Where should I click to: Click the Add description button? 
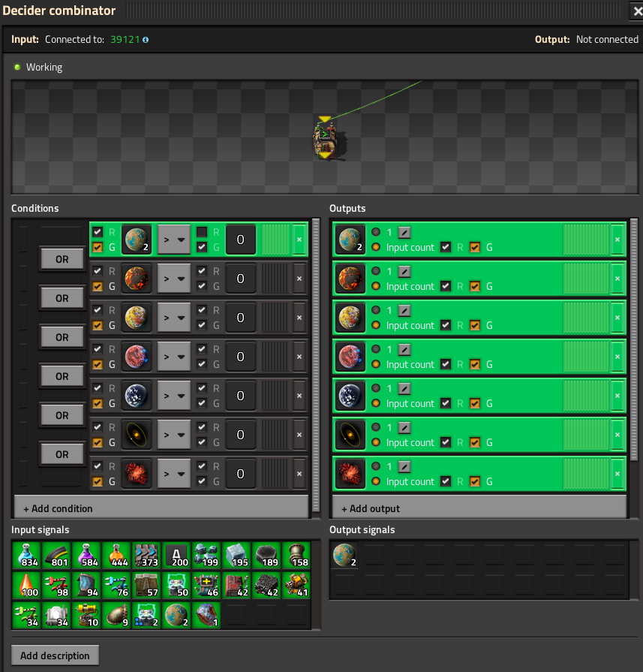coord(55,655)
